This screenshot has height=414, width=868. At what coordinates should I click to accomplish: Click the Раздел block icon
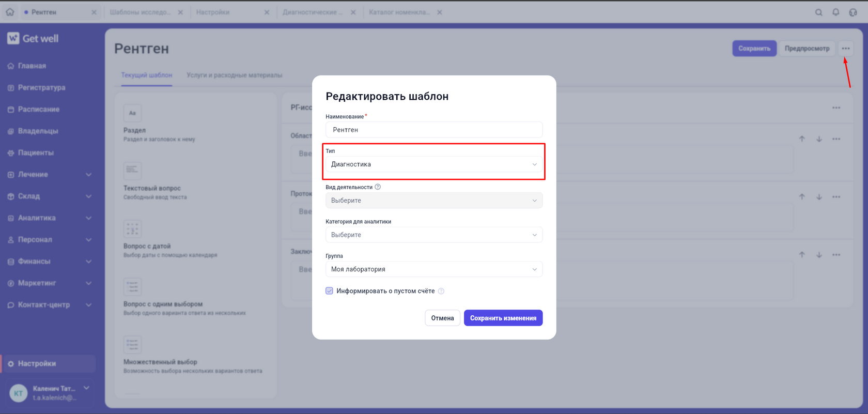[132, 113]
